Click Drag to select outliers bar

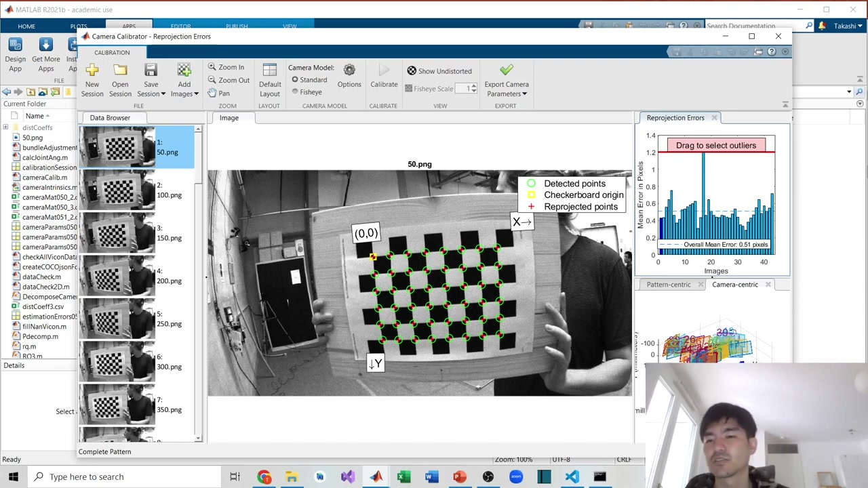716,145
